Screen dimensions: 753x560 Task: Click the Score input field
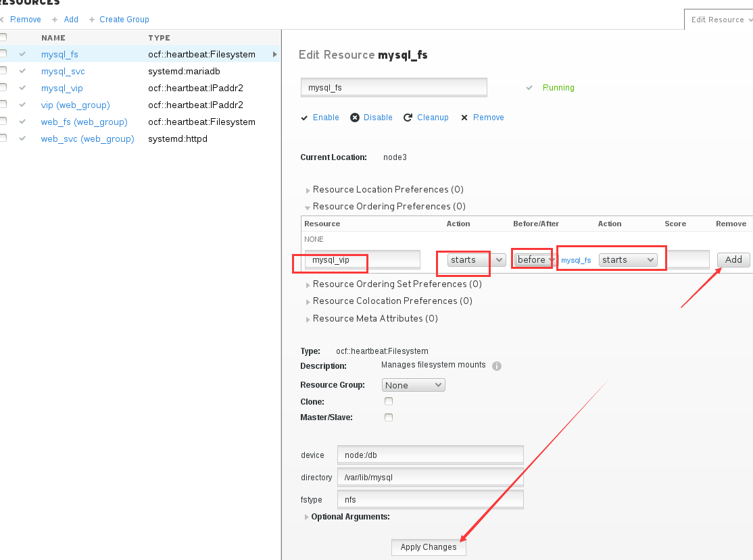(x=687, y=259)
